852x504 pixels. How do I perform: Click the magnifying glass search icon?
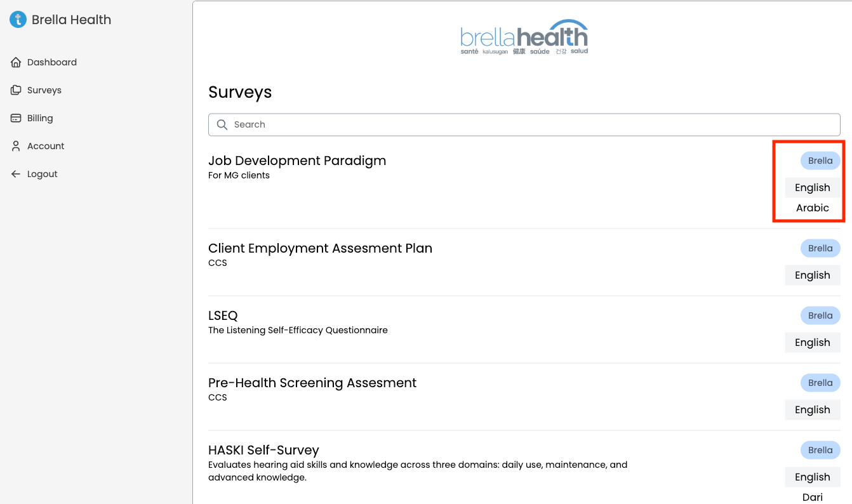coord(222,124)
